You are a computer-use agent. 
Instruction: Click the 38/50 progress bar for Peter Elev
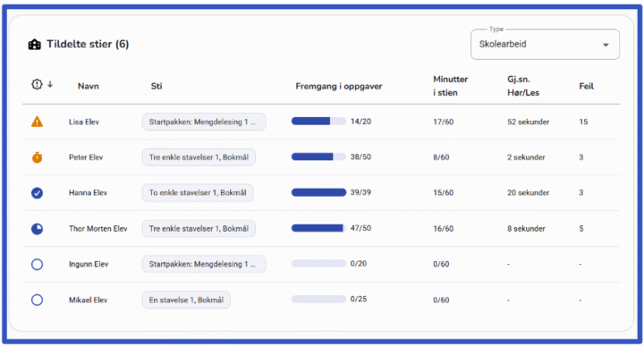[318, 157]
